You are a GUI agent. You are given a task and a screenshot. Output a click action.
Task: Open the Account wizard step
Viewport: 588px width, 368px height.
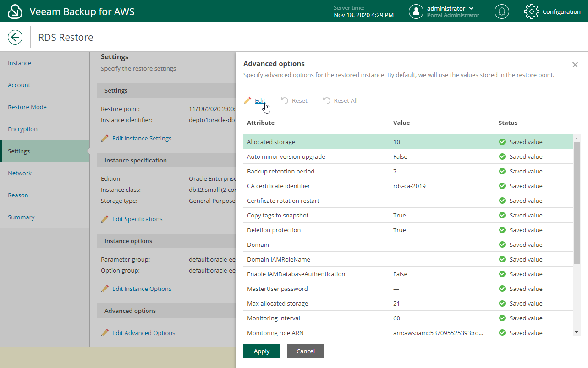point(45,85)
